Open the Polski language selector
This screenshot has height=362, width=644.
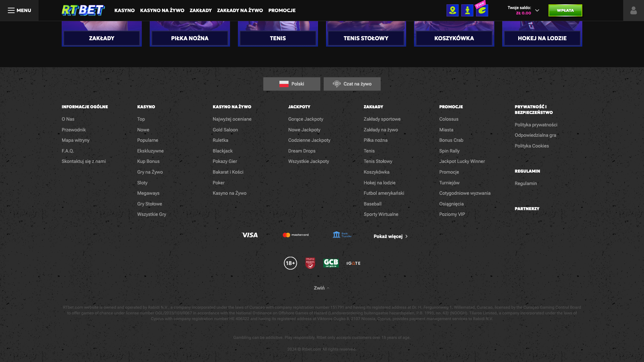(x=292, y=84)
